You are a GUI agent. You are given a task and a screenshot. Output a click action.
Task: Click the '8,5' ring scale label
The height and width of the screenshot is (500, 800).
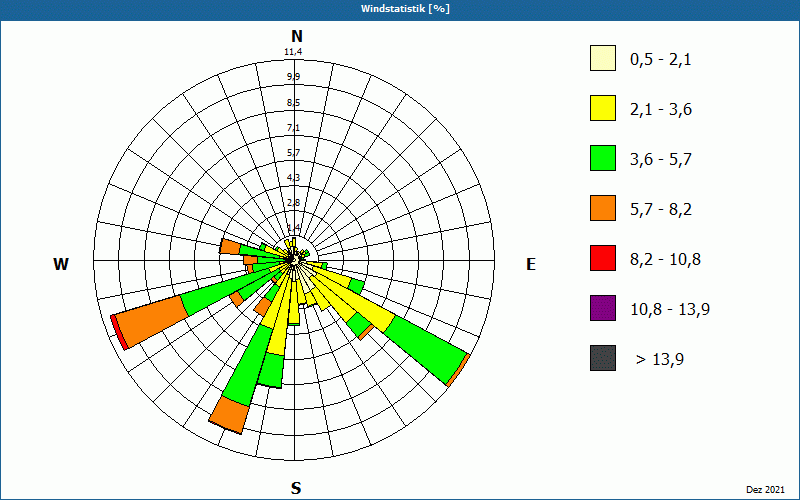[293, 103]
